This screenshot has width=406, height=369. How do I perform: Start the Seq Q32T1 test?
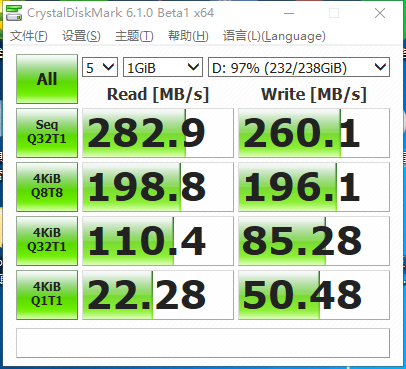(x=47, y=133)
